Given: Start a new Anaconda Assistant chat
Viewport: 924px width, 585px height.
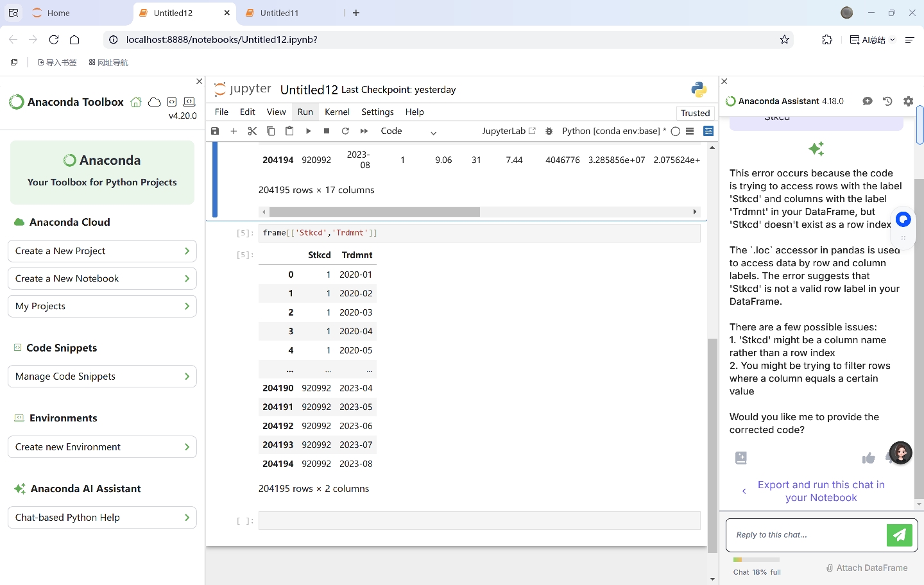Looking at the screenshot, I should coord(868,101).
